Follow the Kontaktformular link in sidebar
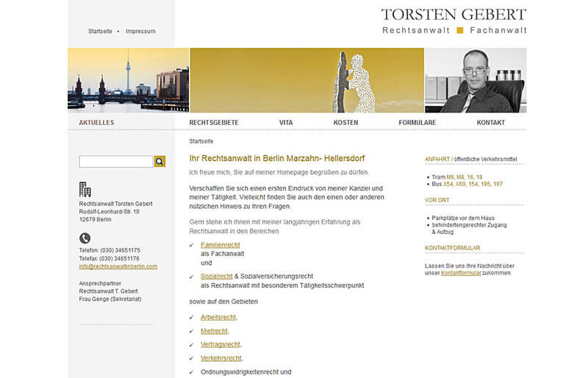Viewport: 588px width, 378px height. pos(459,273)
